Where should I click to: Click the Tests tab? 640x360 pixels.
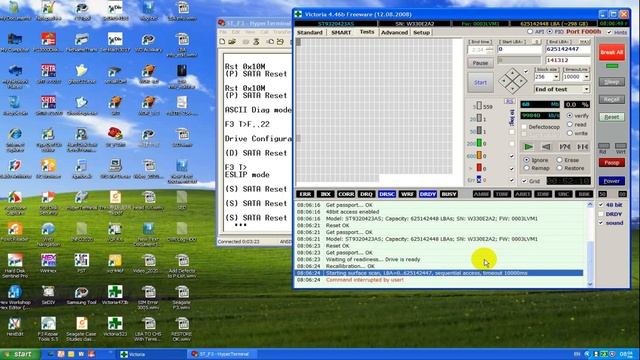367,32
